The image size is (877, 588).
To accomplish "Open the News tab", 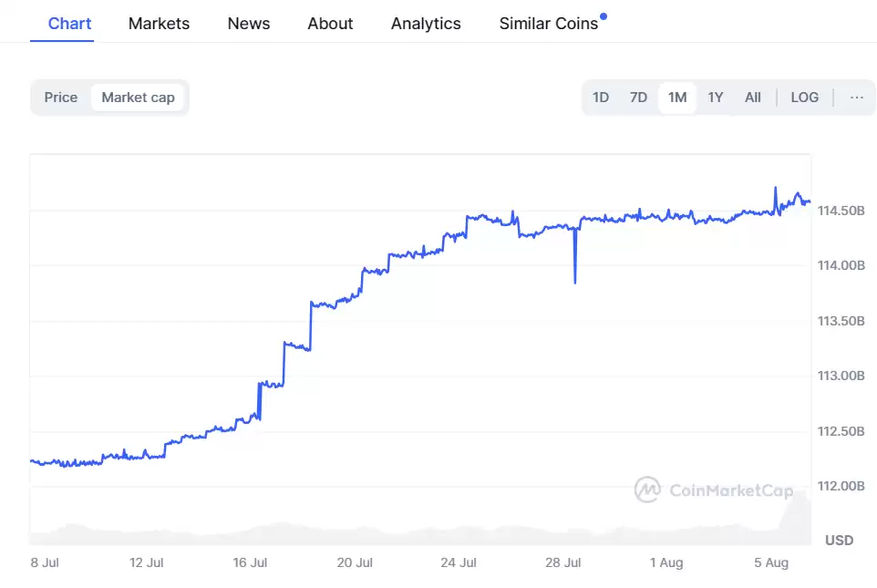I will [248, 24].
